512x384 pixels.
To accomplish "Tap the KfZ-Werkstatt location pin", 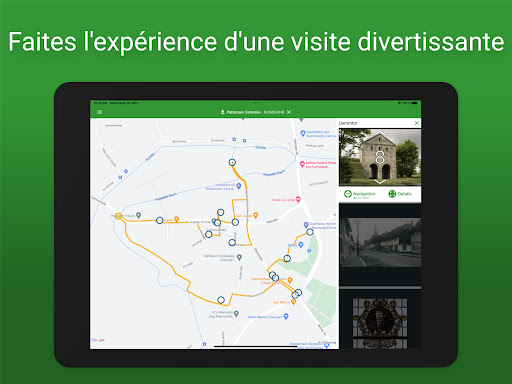I will [236, 313].
